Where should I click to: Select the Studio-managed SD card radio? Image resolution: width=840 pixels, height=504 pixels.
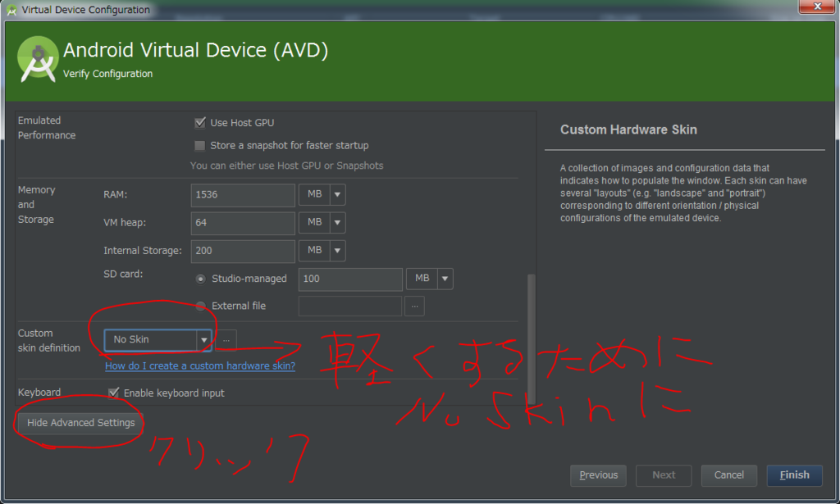pos(201,279)
